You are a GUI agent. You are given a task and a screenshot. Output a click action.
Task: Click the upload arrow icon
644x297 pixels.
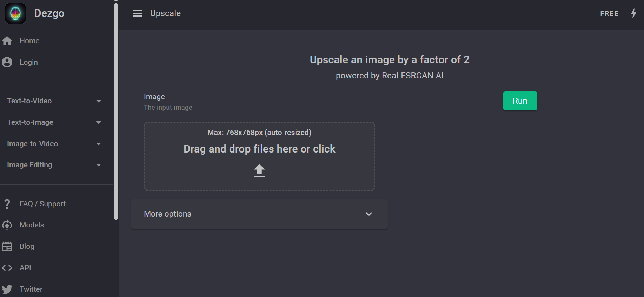[x=259, y=171]
